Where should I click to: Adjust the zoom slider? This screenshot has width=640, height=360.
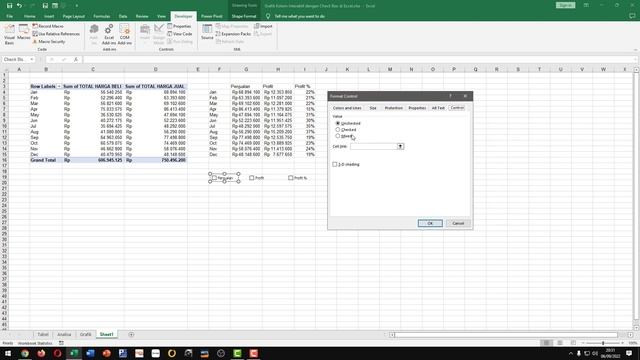pyautogui.click(x=603, y=343)
